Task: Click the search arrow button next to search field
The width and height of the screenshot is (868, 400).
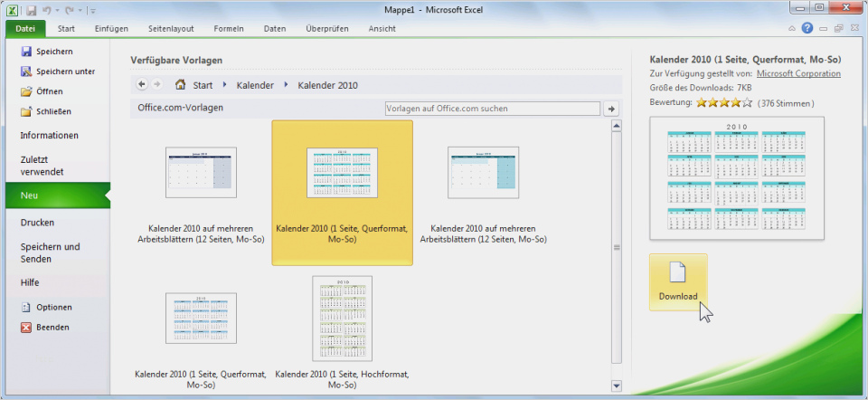Action: 611,109
